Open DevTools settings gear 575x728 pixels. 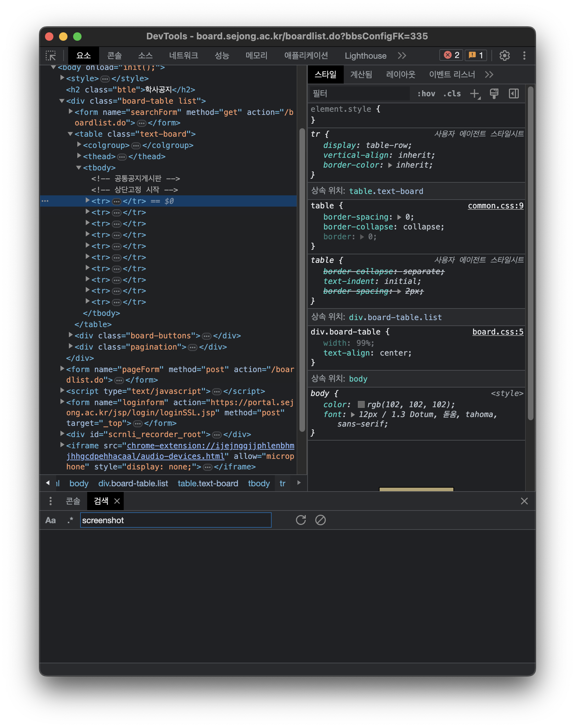(504, 56)
